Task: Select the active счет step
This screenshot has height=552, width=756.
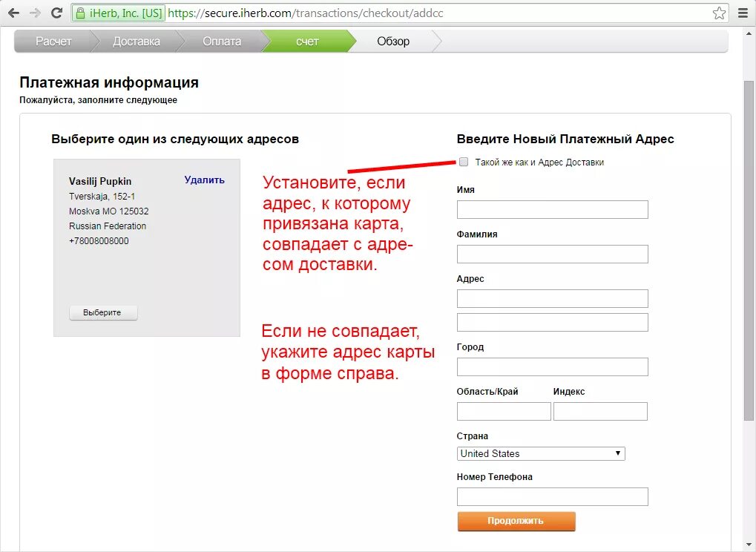Action: pos(308,42)
